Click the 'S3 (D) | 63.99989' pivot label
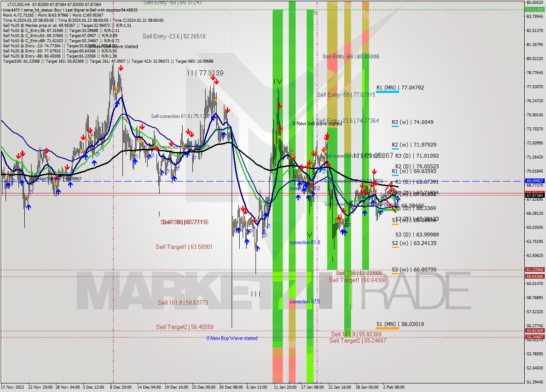This screenshot has width=546, height=392. click(x=417, y=235)
